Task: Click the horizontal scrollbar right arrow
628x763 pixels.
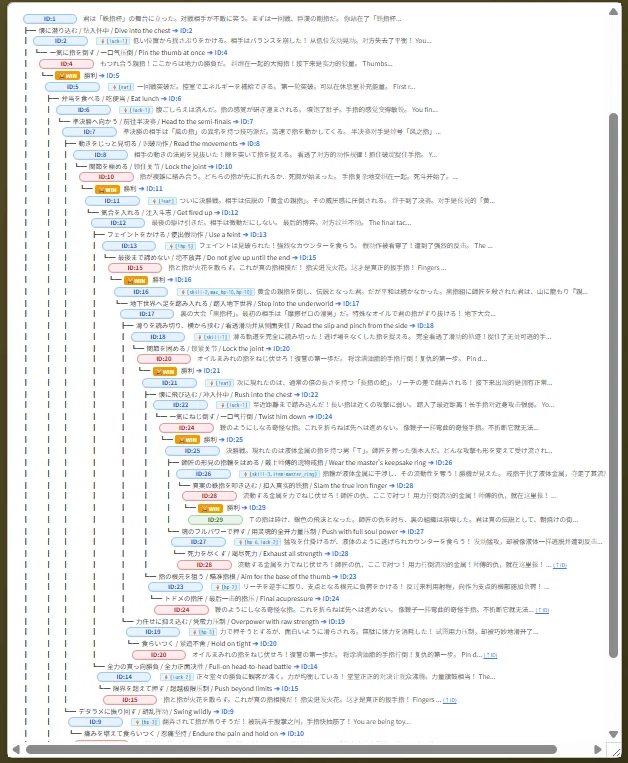Action: [x=598, y=749]
